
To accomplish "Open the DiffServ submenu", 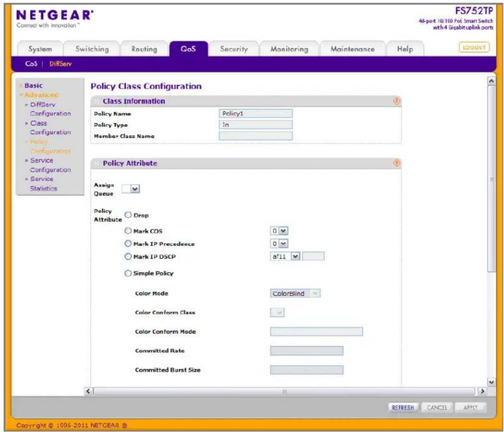I will coord(60,64).
